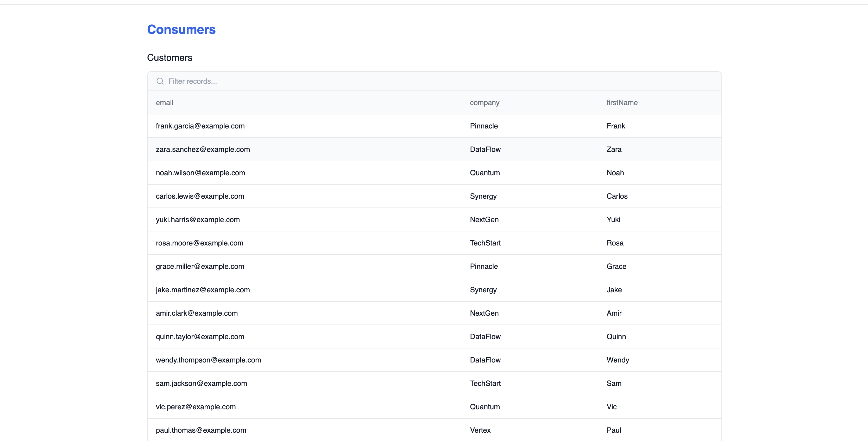Select the Quantum company cell for Noah Wilson
Screen dimensions: 868x441
click(485, 173)
